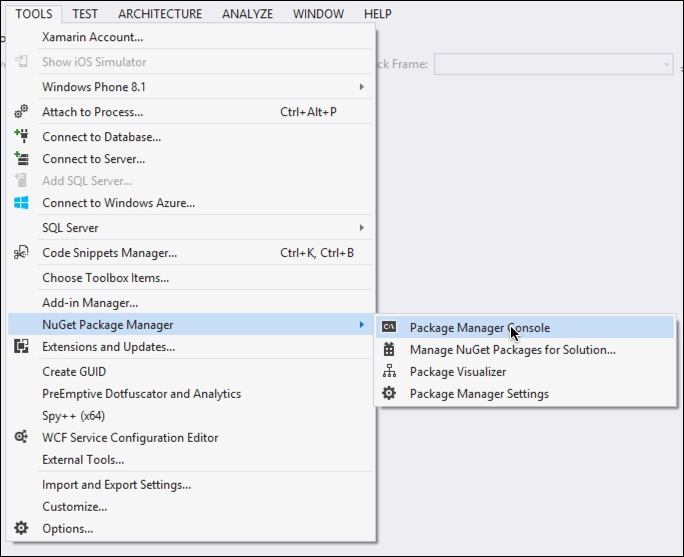The width and height of the screenshot is (684, 557).
Task: Expand the NuGet Package Manager submenu arrow
Action: (362, 325)
